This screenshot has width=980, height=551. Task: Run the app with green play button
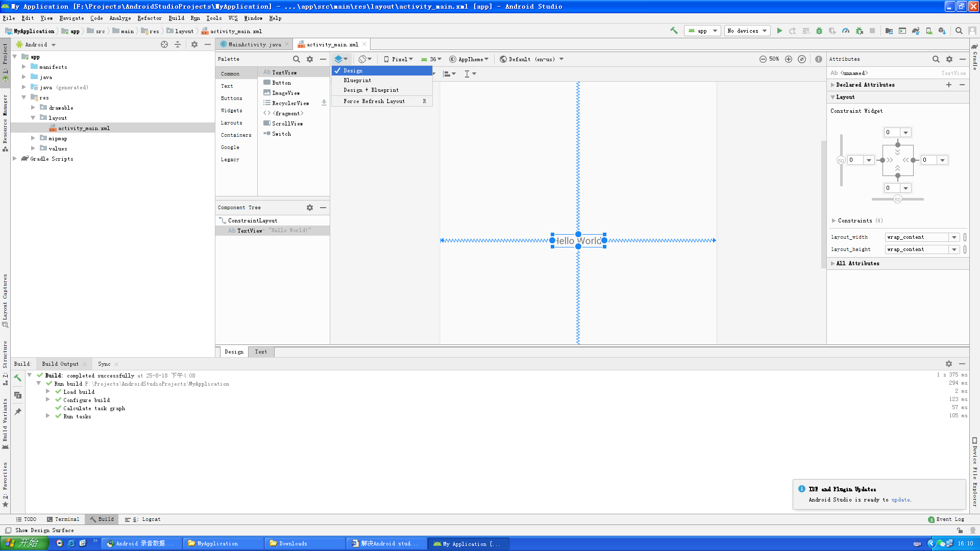[x=779, y=31]
